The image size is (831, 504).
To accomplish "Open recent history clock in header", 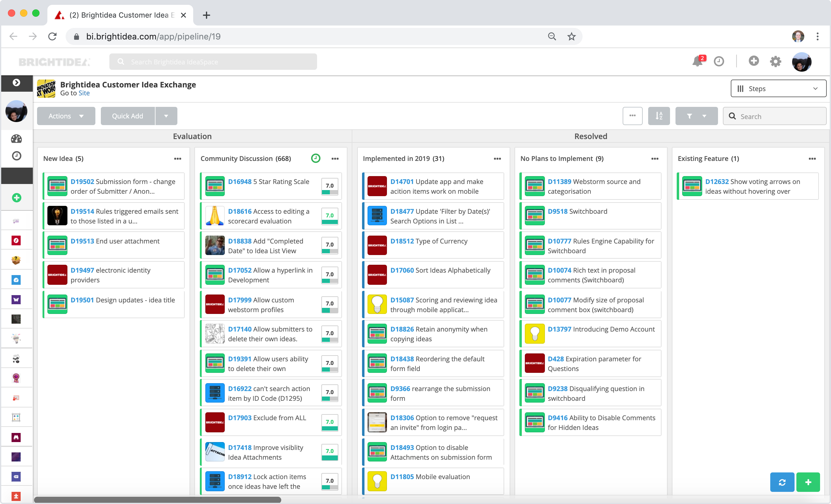I will click(x=719, y=61).
